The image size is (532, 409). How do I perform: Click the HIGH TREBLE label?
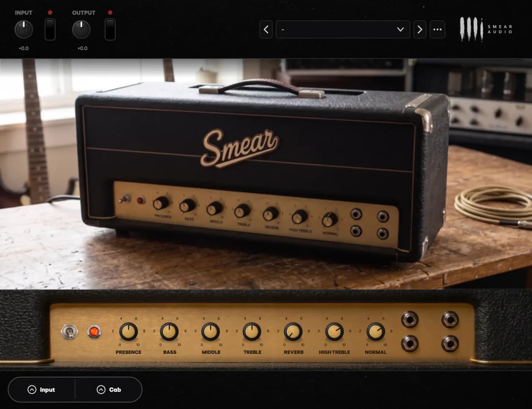click(x=334, y=352)
